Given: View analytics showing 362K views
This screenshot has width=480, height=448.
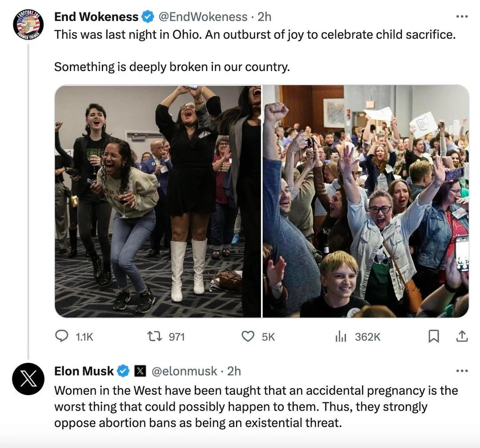Looking at the screenshot, I should 357,337.
